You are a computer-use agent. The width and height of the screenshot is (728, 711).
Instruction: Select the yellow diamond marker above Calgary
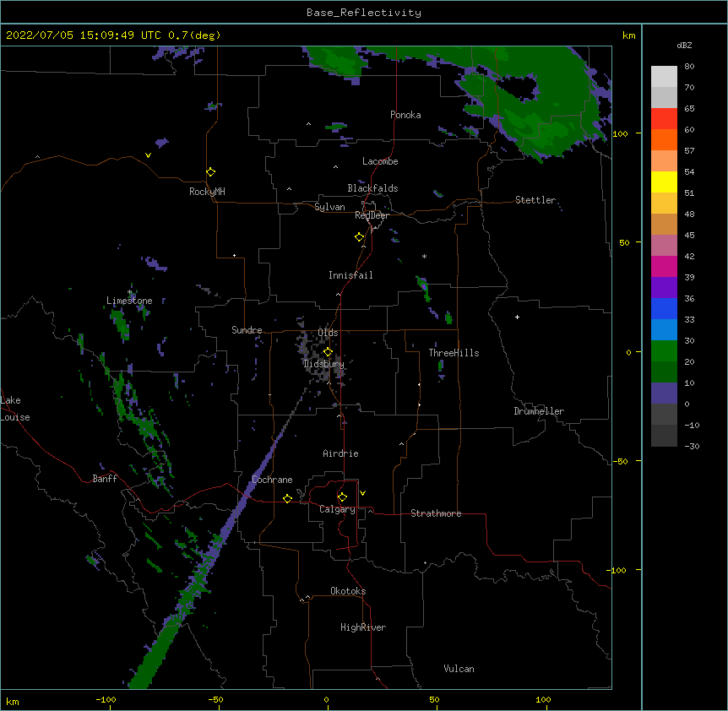coord(342,497)
